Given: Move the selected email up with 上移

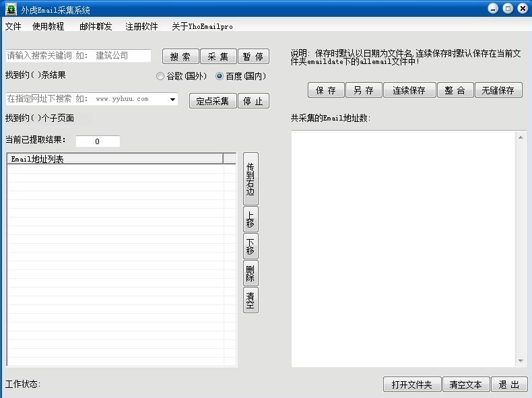Looking at the screenshot, I should coord(251,219).
